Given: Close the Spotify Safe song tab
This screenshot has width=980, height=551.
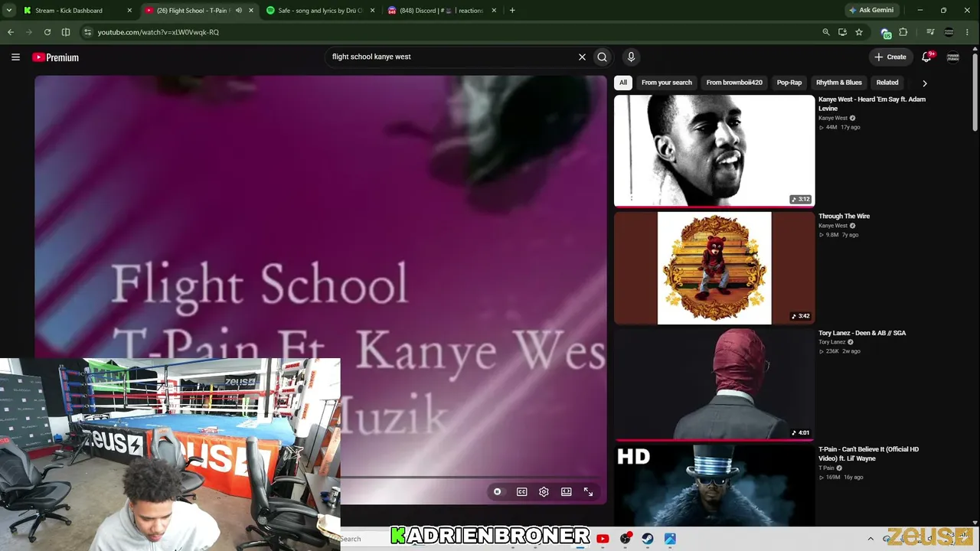Looking at the screenshot, I should (373, 11).
